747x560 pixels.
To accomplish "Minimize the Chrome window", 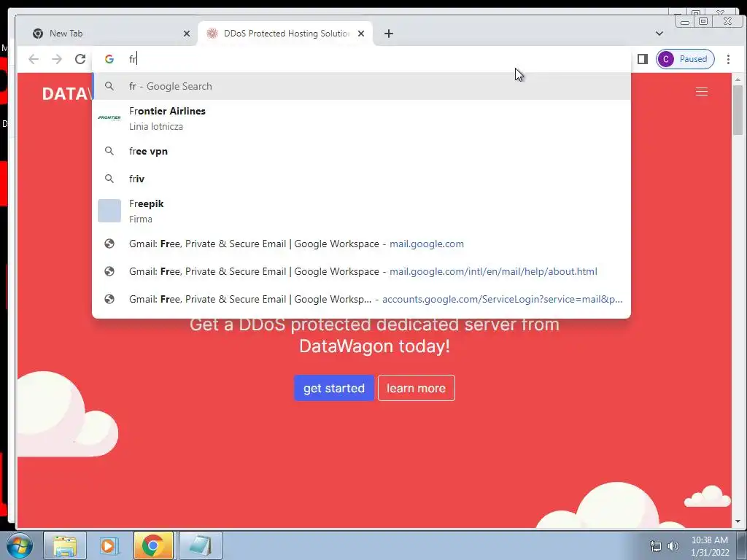I will tap(685, 21).
